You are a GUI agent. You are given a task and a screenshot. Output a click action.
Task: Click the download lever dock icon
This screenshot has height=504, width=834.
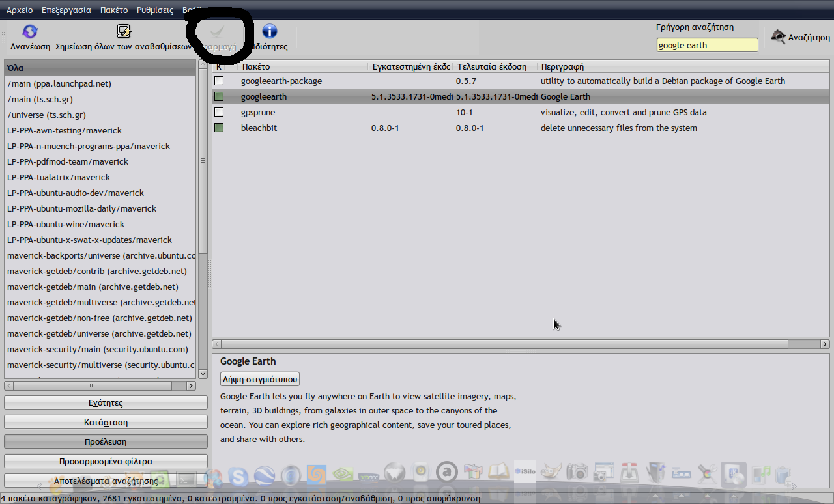pos(629,472)
